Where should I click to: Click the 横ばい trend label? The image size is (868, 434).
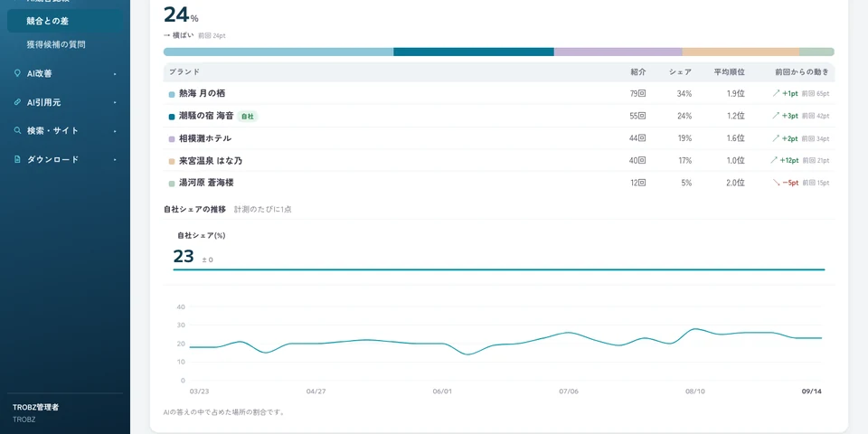pyautogui.click(x=183, y=35)
